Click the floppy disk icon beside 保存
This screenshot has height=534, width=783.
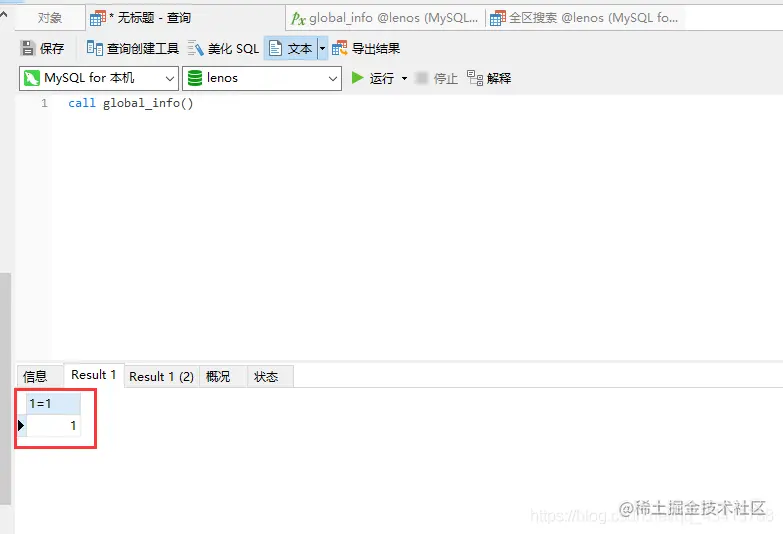[27, 48]
